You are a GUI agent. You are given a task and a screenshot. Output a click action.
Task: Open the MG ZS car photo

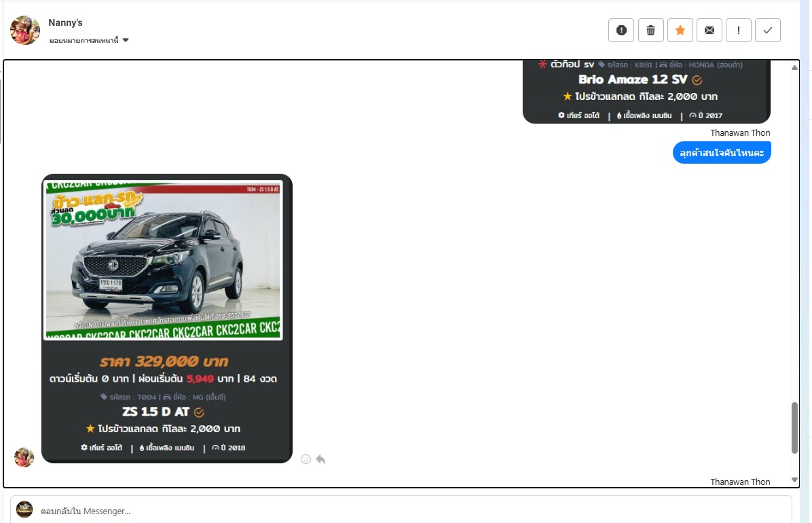coord(163,261)
